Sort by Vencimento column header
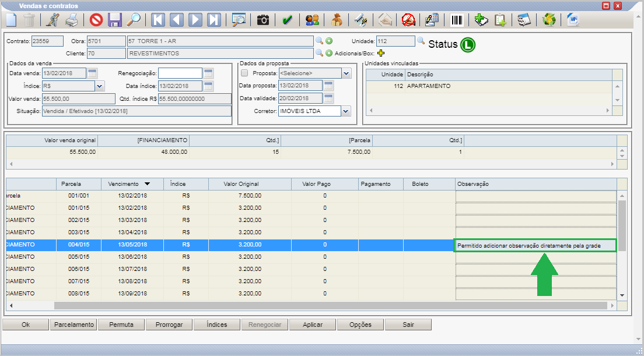 click(132, 184)
